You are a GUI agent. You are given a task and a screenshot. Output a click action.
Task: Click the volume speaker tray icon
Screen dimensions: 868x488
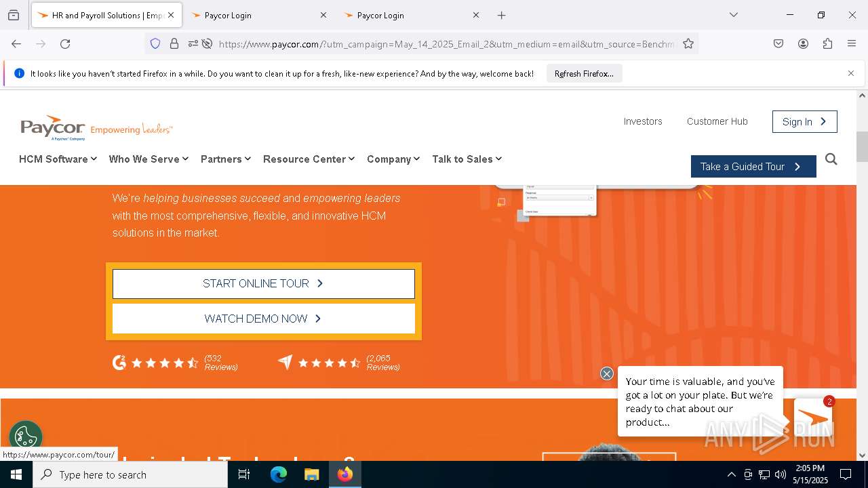781,474
